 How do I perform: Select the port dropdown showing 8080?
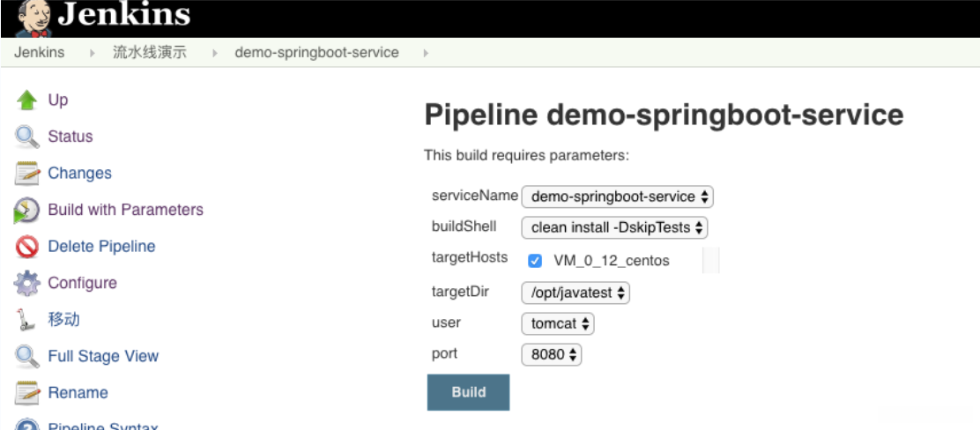point(552,355)
